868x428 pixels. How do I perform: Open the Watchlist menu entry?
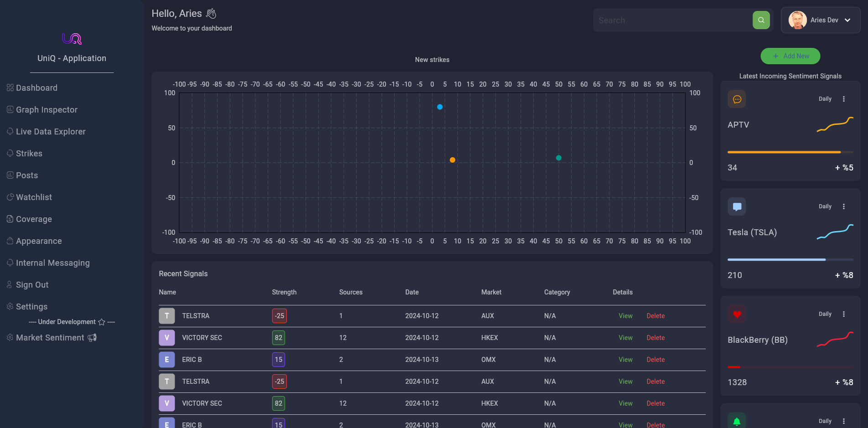coord(34,197)
